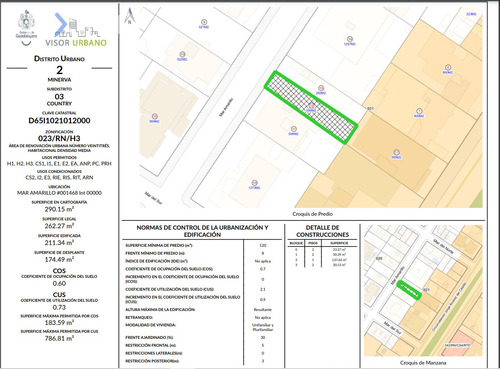Click the construction surface '137.65 m²'
The image size is (500, 369).
(x=339, y=260)
